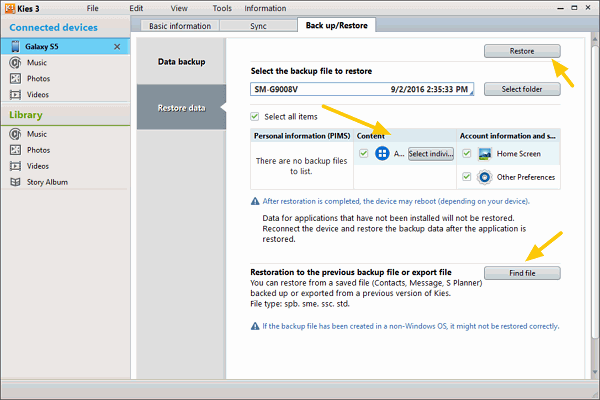
Task: Open the Edit menu
Action: pyautogui.click(x=136, y=8)
